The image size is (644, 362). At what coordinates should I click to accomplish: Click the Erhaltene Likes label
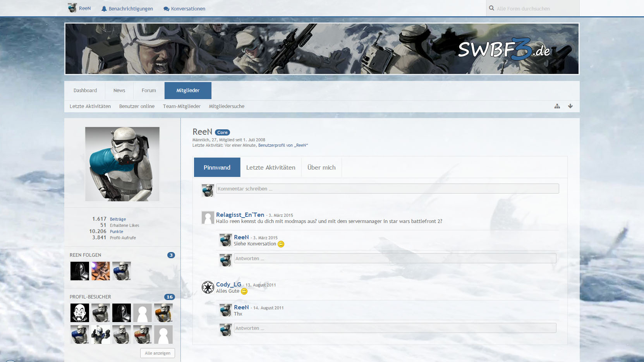click(124, 225)
